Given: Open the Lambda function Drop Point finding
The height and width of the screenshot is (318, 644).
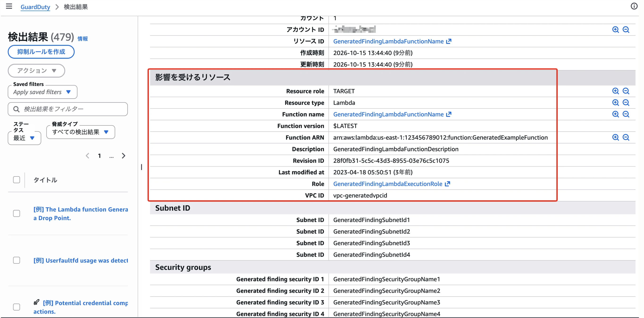Looking at the screenshot, I should (80, 213).
